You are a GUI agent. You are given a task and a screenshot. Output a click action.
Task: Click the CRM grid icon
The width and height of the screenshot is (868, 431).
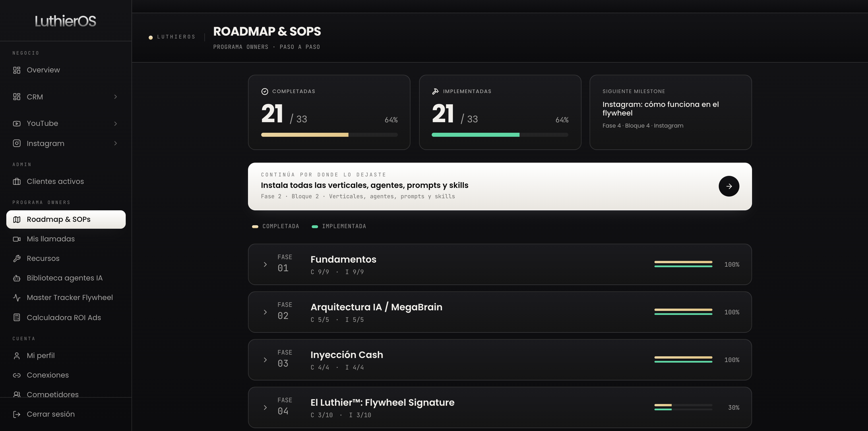pos(17,97)
